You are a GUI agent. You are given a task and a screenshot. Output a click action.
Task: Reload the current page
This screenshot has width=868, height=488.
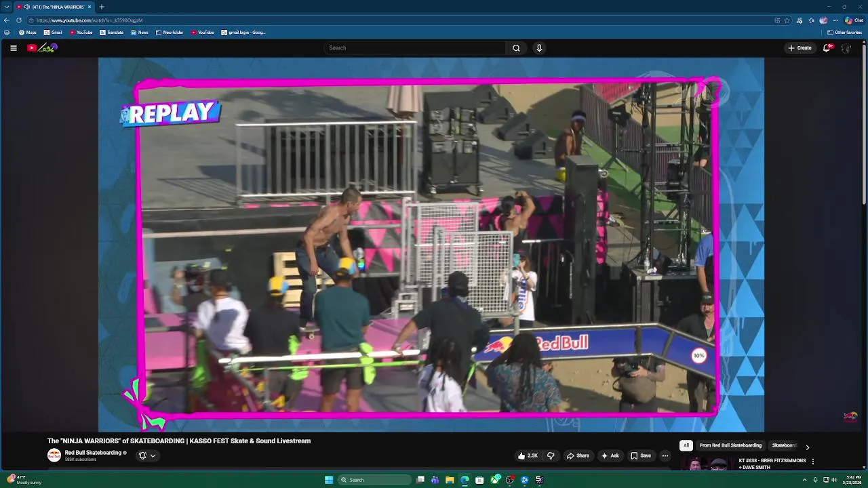[x=19, y=20]
